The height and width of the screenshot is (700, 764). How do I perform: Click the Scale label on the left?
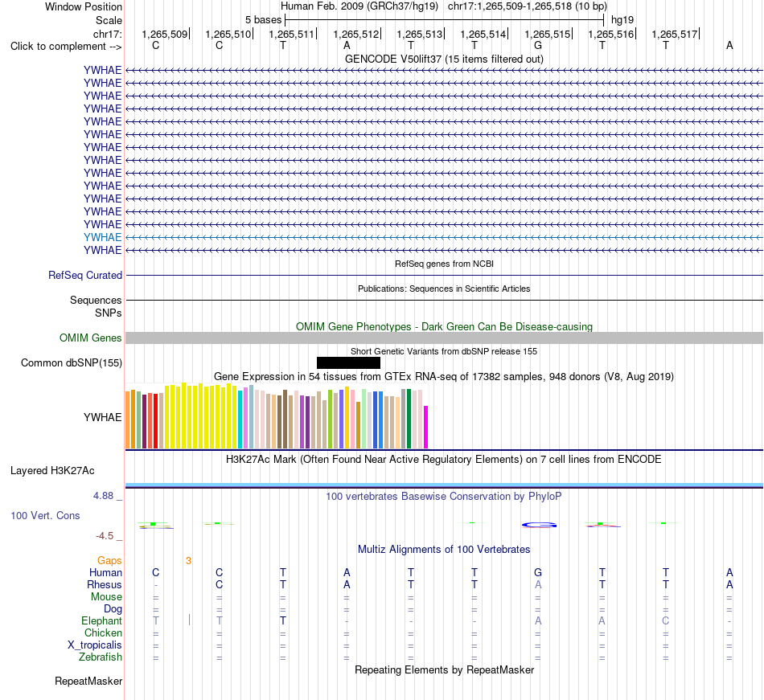109,20
